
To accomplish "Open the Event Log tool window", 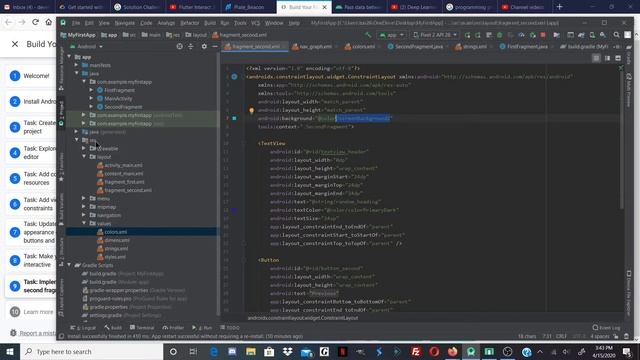I will click(606, 327).
